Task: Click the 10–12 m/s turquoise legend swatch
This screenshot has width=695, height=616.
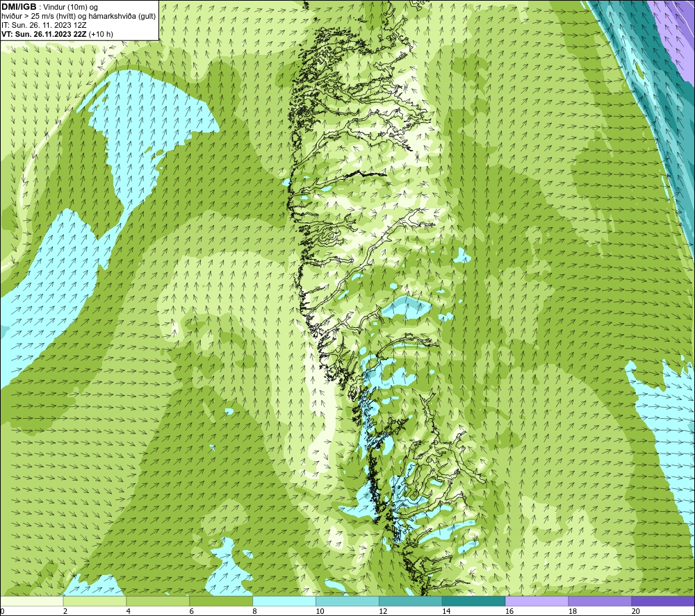Action: click(347, 601)
